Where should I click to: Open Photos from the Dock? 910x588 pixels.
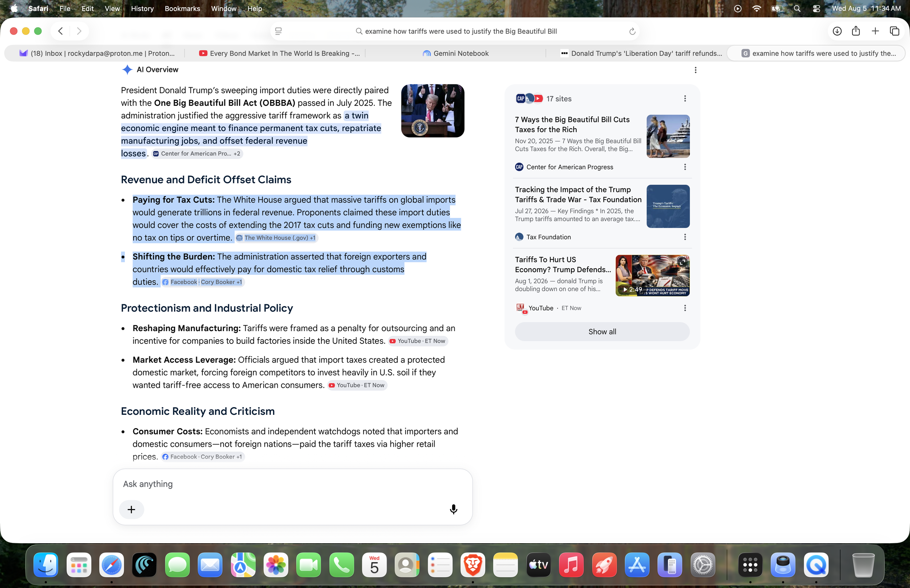click(x=276, y=564)
